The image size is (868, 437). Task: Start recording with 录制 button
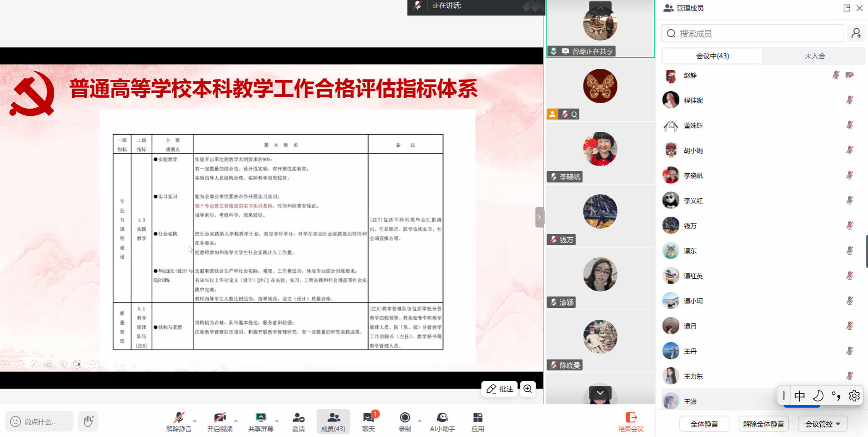coord(404,421)
